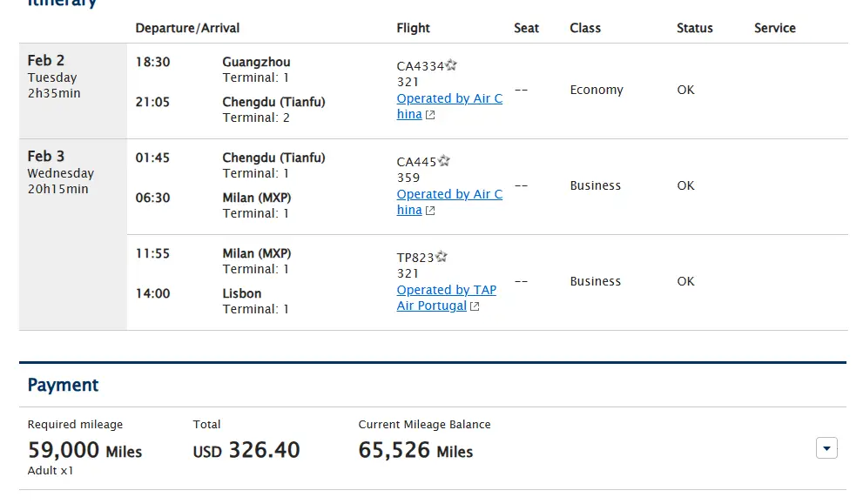Click the USD 326.40 total amount
863x504 pixels.
(246, 450)
